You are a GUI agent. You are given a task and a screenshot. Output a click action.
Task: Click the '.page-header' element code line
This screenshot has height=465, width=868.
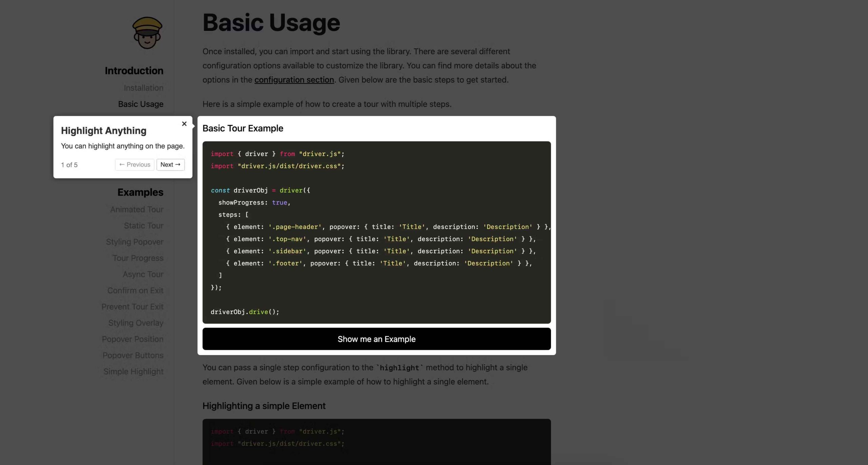point(389,227)
